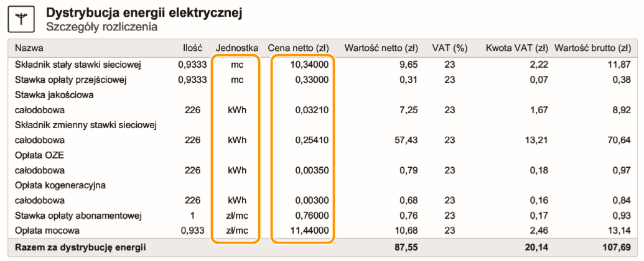This screenshot has width=644, height=261.
Task: Click VAT amount 13,21
Action: (536, 140)
